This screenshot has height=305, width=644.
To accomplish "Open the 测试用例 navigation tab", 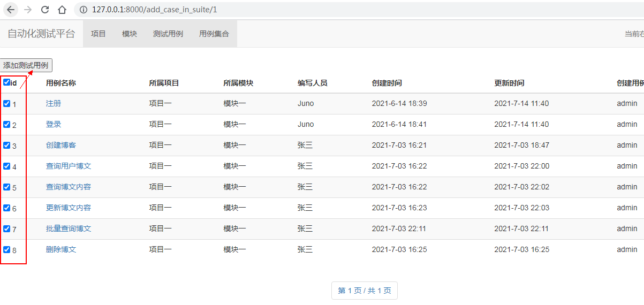I will pyautogui.click(x=168, y=34).
